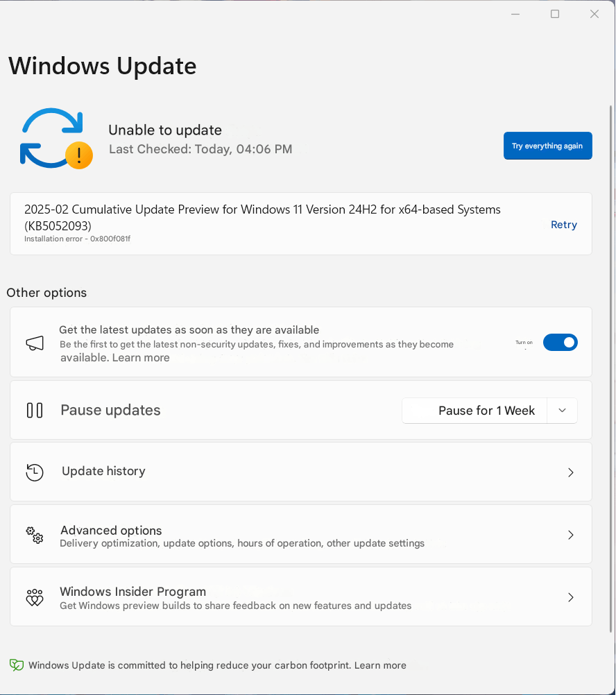Viewport: 616px width, 695px height.
Task: Click the 'Unable to update' status heading
Action: [x=165, y=130]
